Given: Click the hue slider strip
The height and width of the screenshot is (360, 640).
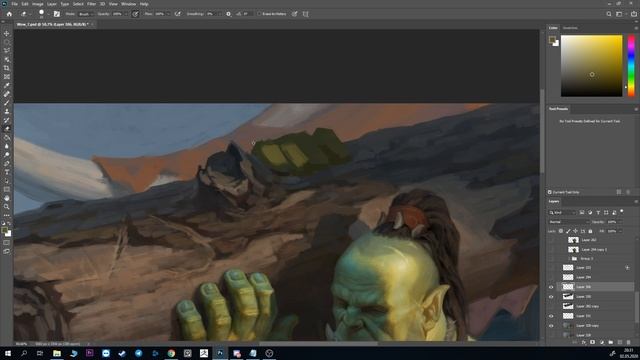Looking at the screenshot, I should [631, 66].
